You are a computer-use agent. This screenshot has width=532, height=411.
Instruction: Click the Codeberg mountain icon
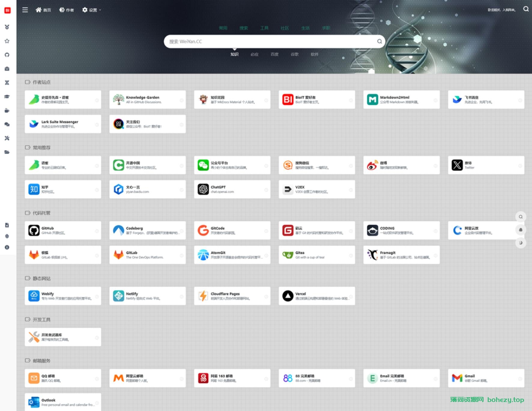(x=118, y=231)
